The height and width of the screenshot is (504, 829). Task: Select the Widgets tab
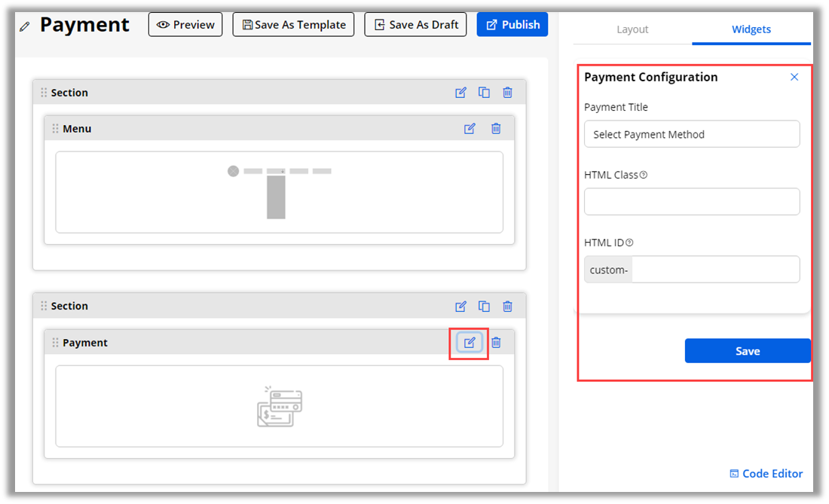[751, 29]
